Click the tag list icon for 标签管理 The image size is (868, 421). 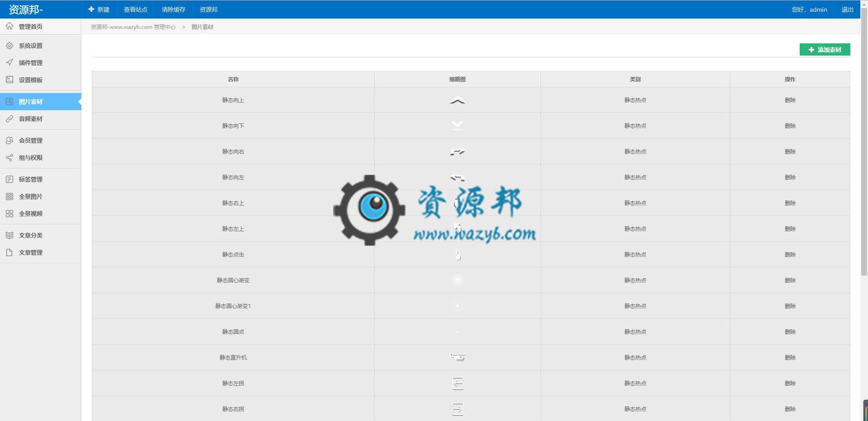[x=9, y=179]
